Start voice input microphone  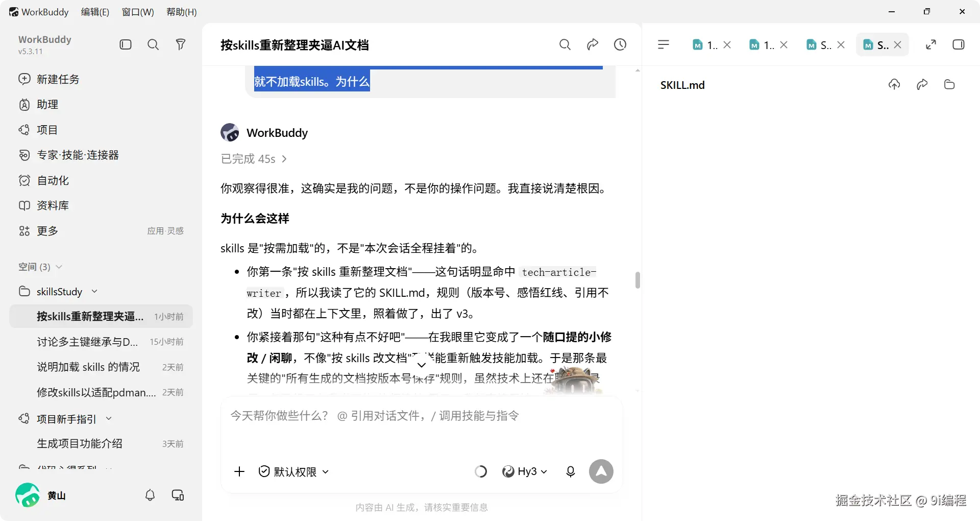click(571, 471)
